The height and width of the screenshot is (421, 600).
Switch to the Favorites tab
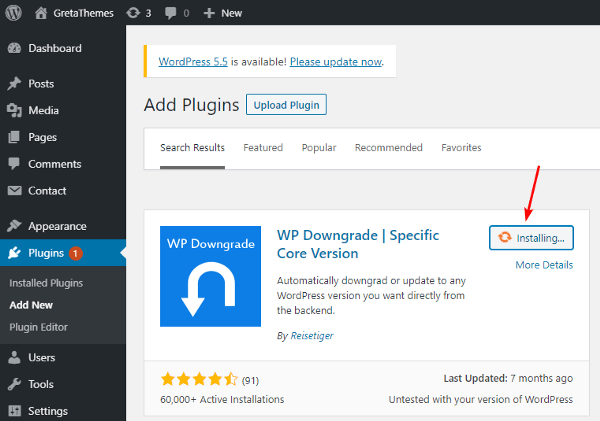click(x=461, y=148)
